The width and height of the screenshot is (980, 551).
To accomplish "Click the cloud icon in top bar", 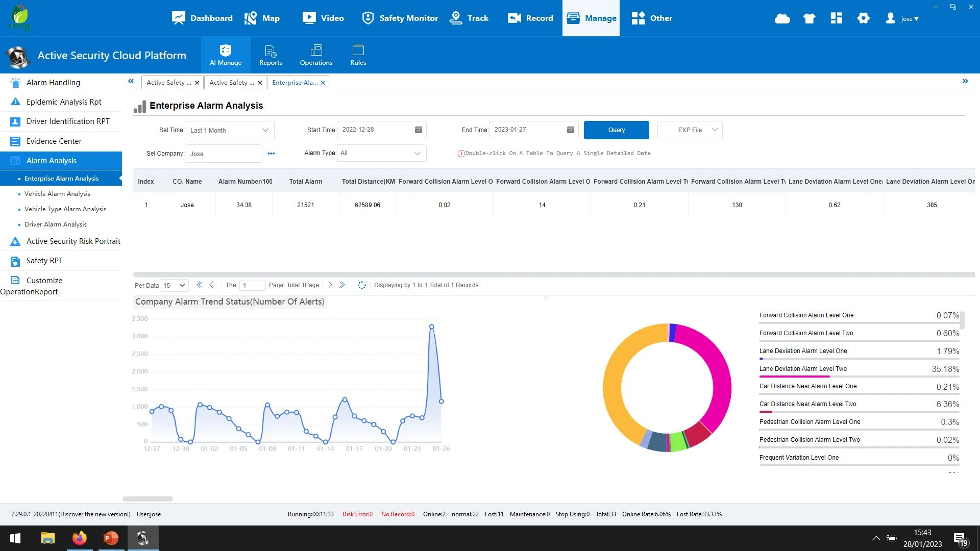I will (x=782, y=19).
